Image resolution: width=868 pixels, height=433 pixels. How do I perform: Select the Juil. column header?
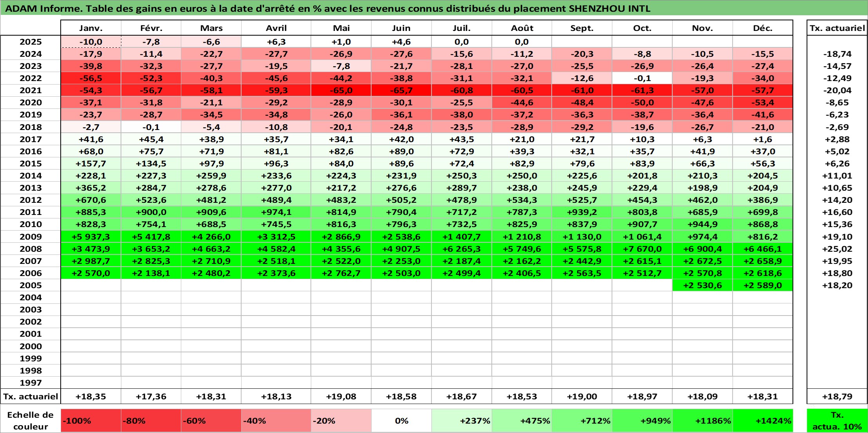462,28
